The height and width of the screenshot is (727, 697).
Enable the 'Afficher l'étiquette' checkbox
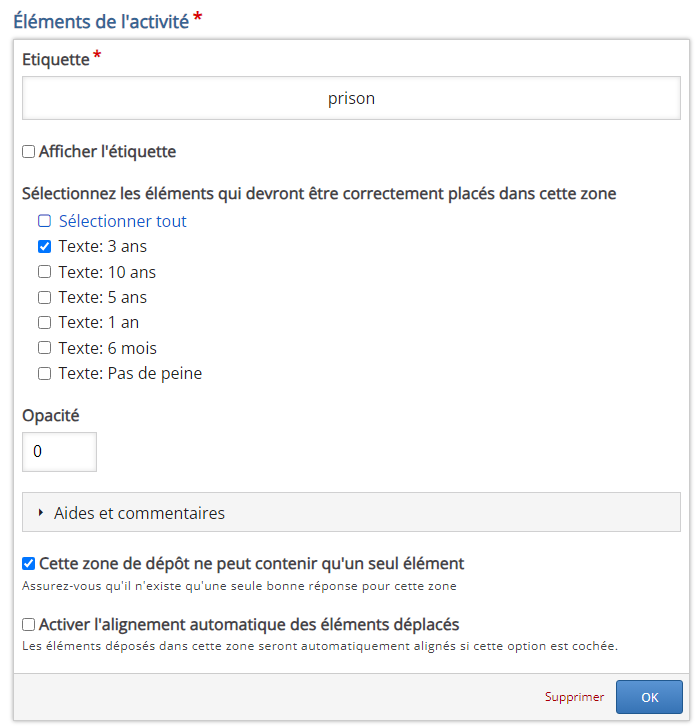pos(29,152)
